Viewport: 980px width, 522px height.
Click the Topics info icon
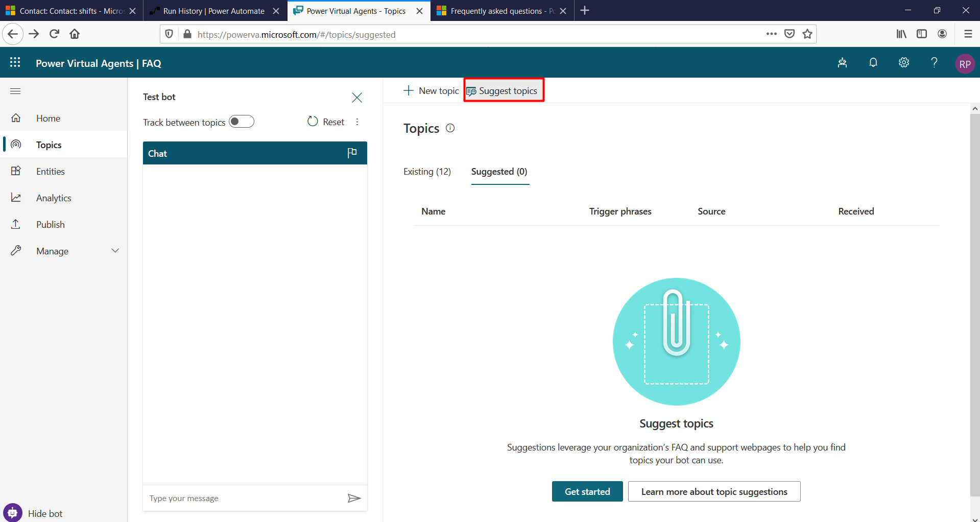pos(450,128)
